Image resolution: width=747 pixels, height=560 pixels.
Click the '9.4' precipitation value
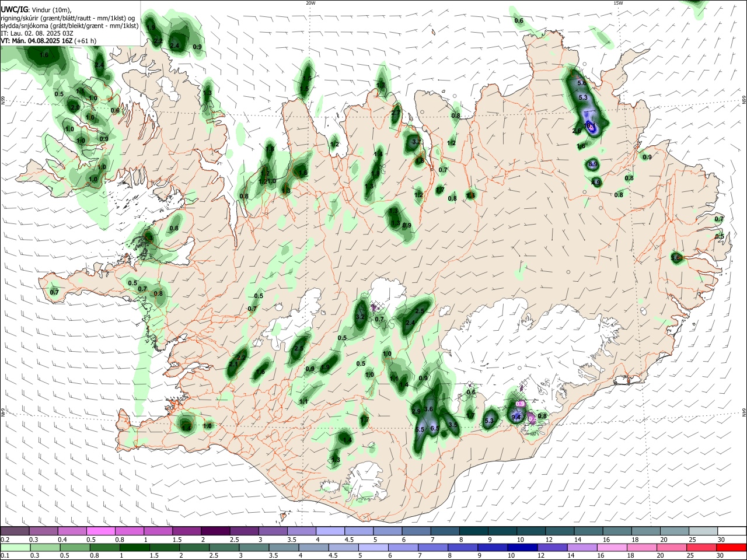516,418
